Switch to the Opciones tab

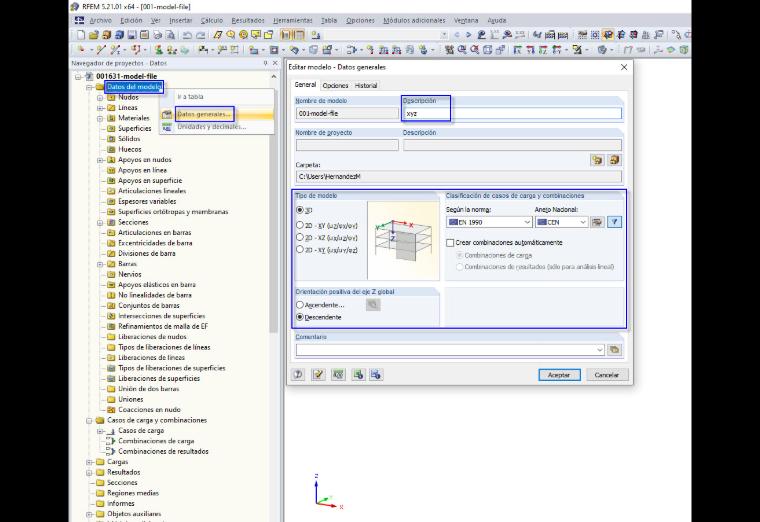335,85
